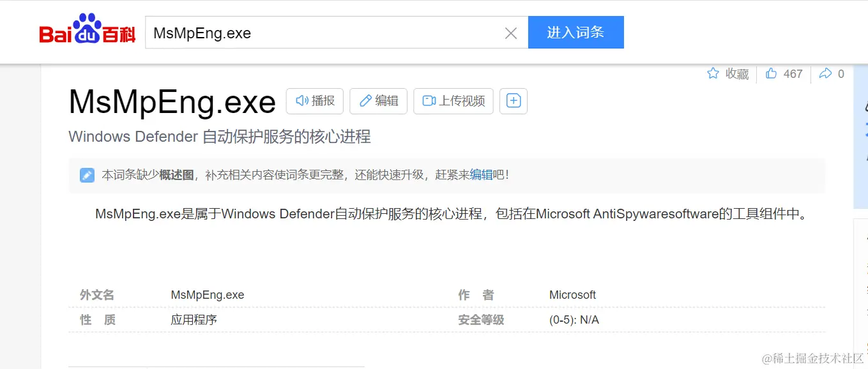Viewport: 868px width, 369px height.
Task: Play the entry audio with 播报 button
Action: (x=315, y=101)
